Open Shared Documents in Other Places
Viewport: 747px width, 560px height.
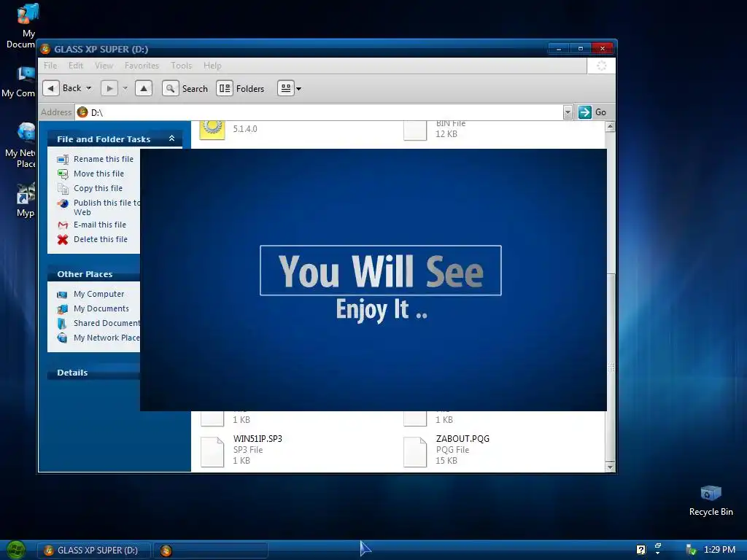click(107, 323)
